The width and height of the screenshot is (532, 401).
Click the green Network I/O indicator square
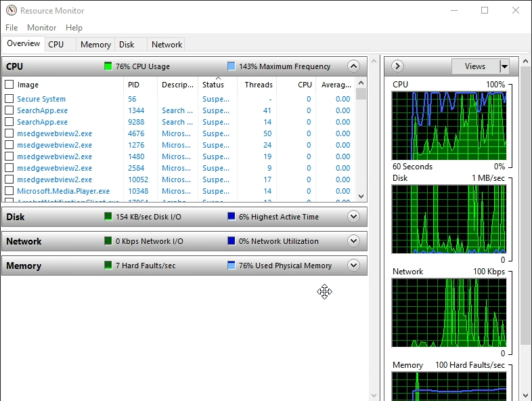point(108,241)
